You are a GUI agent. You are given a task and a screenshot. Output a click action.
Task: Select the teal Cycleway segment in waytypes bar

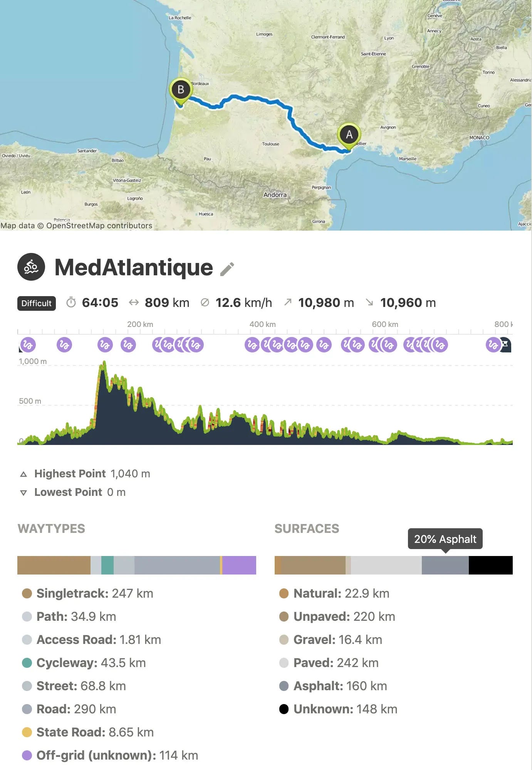click(107, 565)
